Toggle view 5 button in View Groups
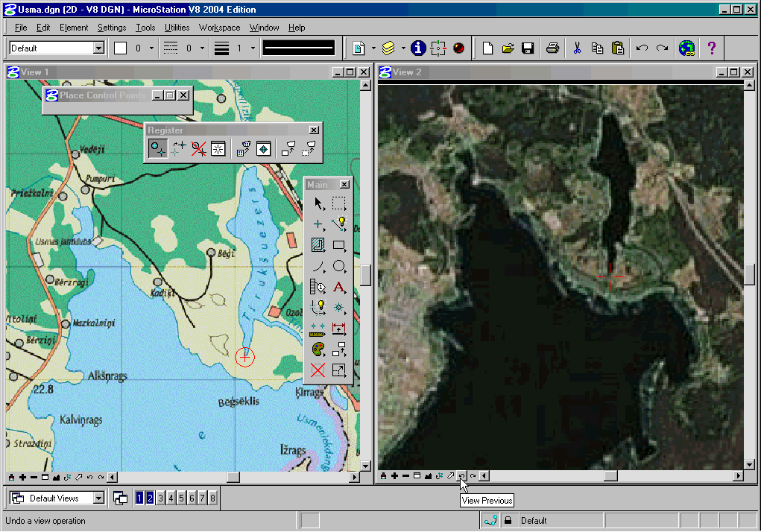 [x=182, y=498]
